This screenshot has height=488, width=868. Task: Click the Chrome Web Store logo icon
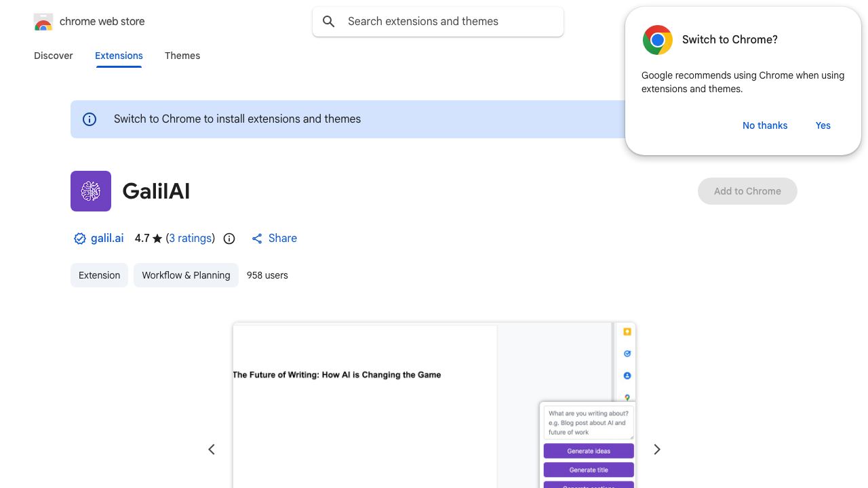pyautogui.click(x=43, y=22)
